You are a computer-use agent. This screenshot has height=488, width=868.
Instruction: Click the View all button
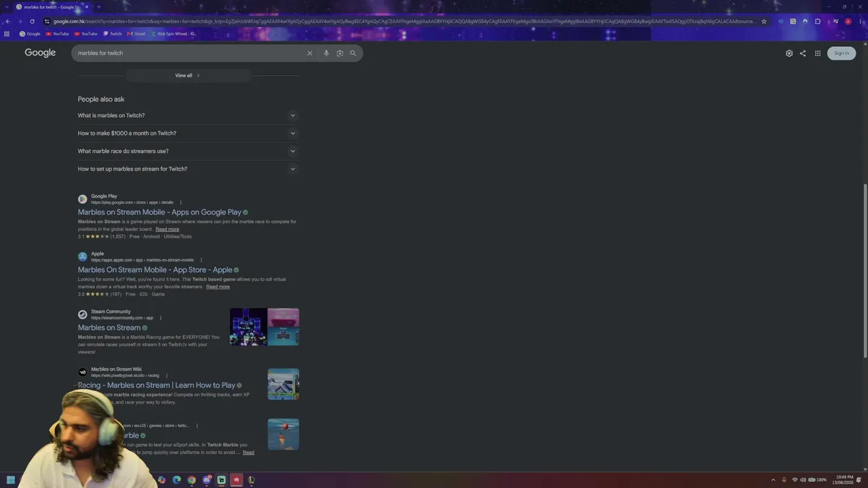point(188,75)
